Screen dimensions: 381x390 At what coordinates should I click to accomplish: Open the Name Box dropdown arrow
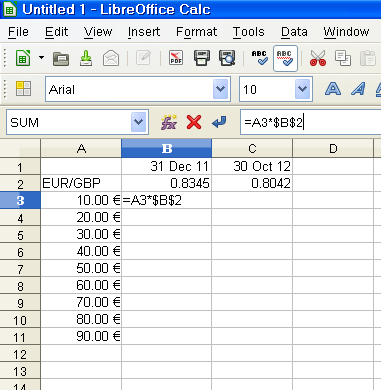139,122
